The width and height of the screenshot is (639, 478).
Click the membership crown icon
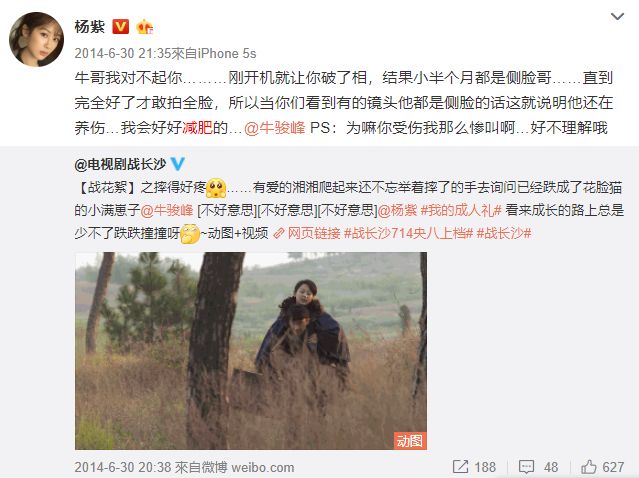tap(145, 27)
